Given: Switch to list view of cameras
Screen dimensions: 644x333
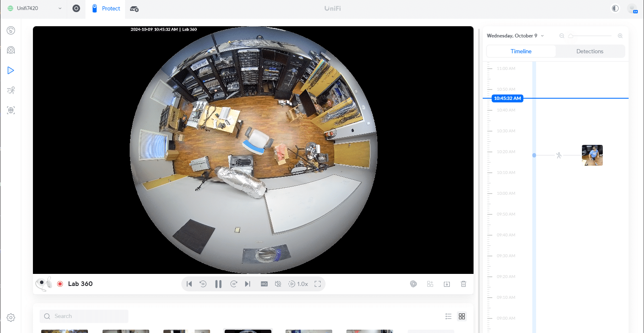Looking at the screenshot, I should [449, 316].
